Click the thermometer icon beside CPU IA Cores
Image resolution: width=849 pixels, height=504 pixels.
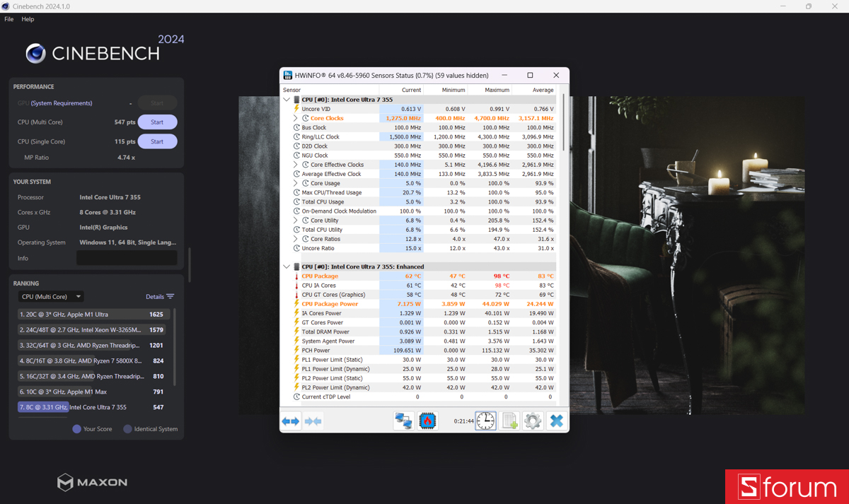point(297,285)
